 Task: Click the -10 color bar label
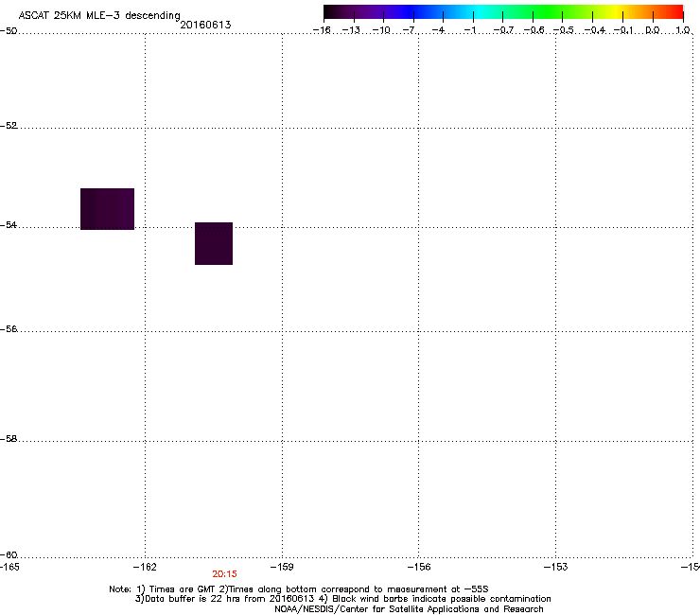381,30
